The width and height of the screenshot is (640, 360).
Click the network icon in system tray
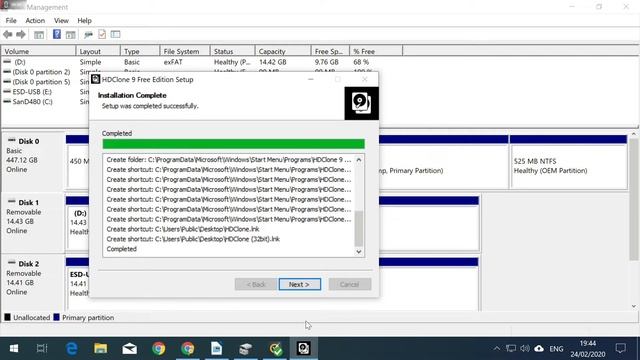tap(511, 349)
